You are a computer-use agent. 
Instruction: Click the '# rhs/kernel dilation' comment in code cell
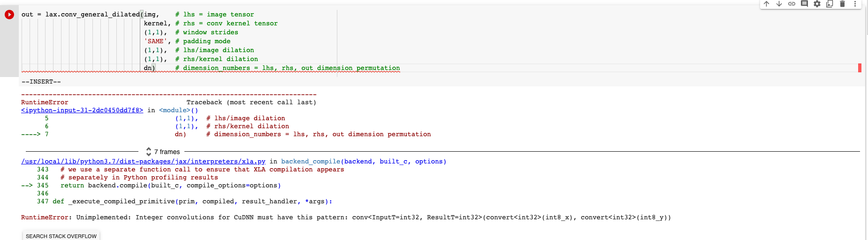click(216, 59)
